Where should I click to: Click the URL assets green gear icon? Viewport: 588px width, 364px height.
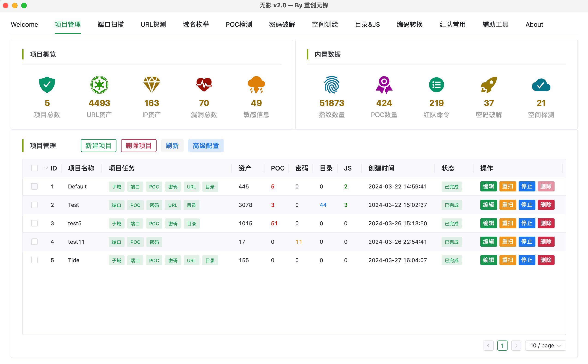click(x=99, y=85)
